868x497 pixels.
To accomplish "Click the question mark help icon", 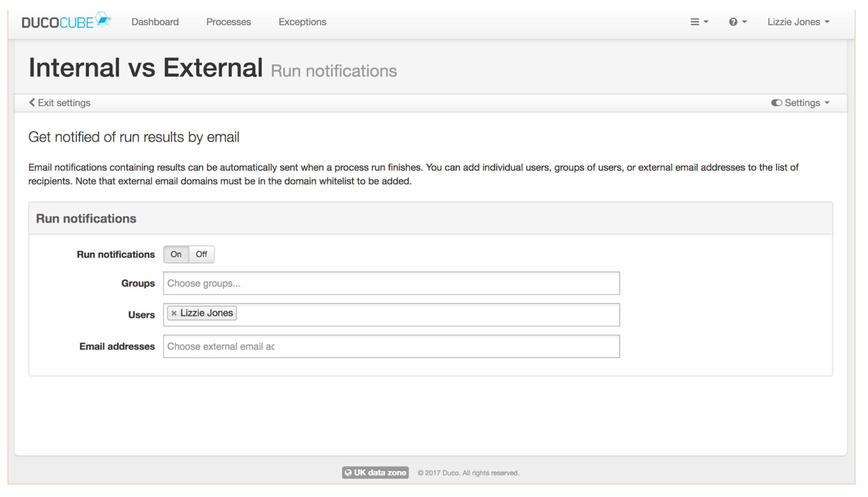I will click(733, 22).
